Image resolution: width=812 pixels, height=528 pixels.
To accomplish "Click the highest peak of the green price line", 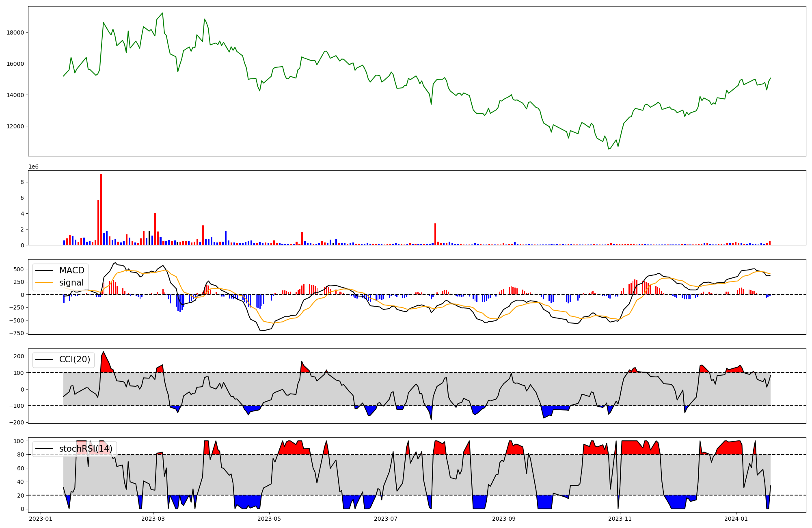I will [x=162, y=13].
